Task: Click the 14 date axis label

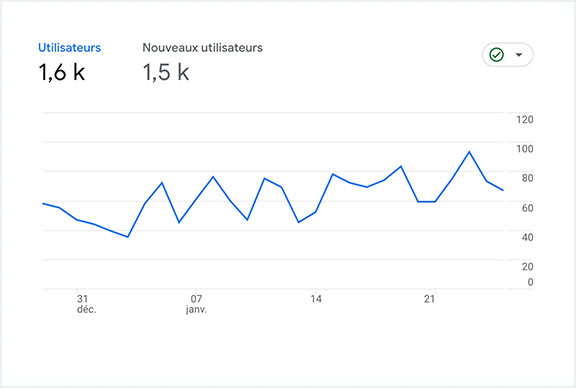Action: coord(316,299)
